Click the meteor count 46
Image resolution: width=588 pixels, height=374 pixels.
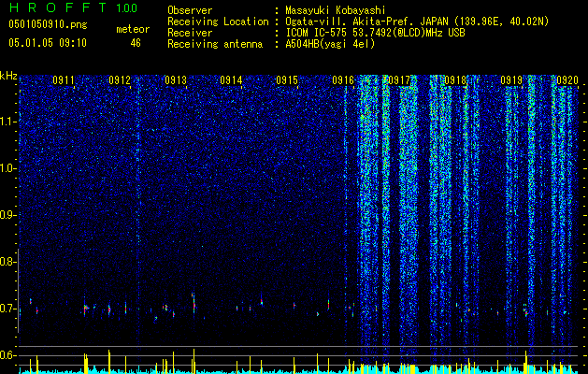coord(136,43)
